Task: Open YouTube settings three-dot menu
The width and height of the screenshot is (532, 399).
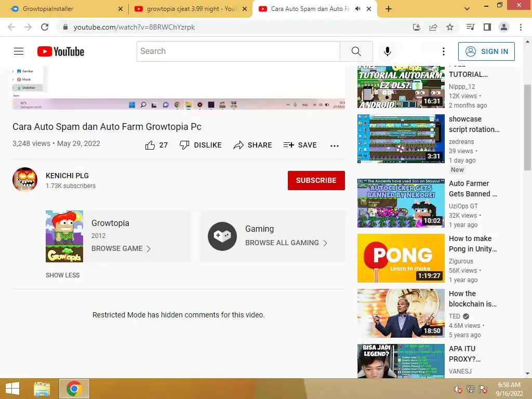Action: pos(444,51)
